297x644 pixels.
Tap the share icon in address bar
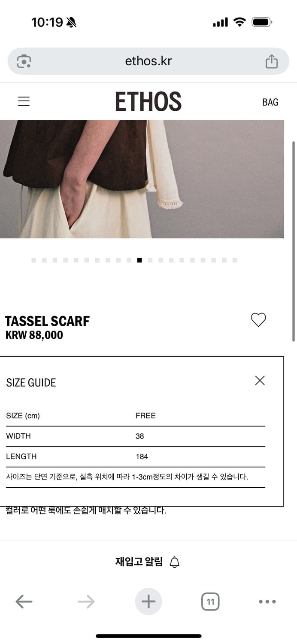pyautogui.click(x=272, y=61)
